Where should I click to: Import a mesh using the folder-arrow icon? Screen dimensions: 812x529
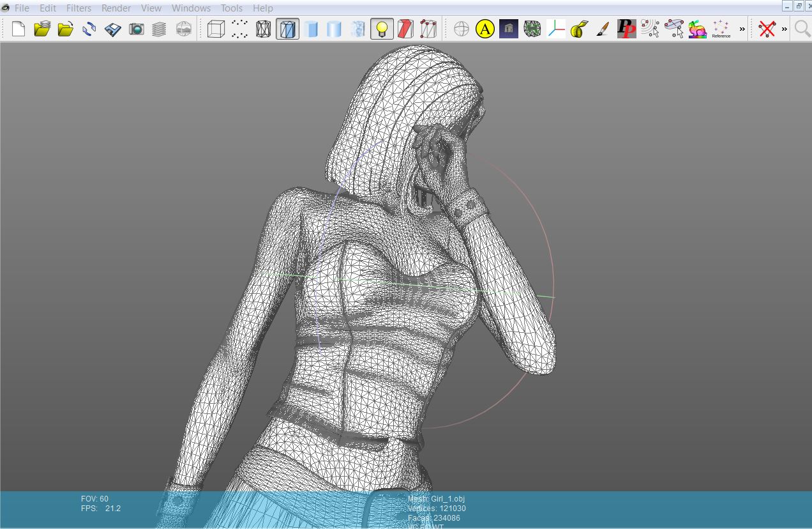[x=65, y=29]
